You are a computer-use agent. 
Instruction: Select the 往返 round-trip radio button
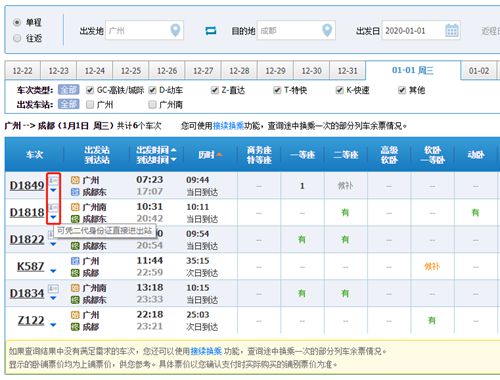coord(17,38)
